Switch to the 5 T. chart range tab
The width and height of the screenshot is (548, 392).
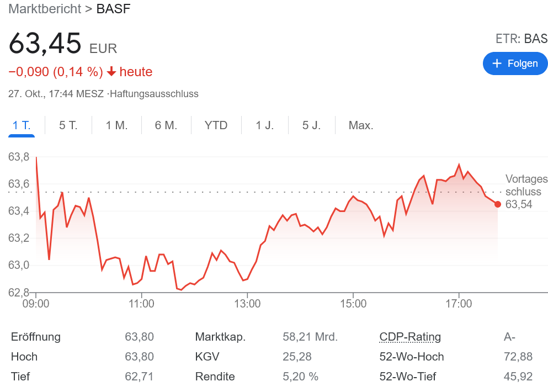click(x=68, y=125)
